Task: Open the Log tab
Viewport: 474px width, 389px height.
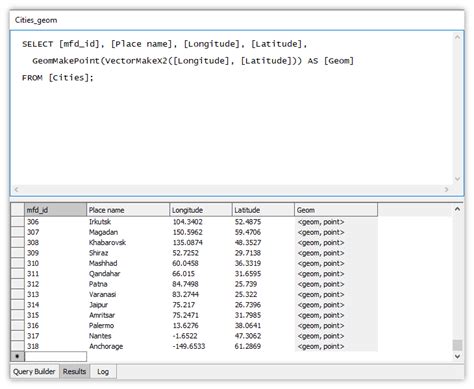Action: (x=103, y=371)
